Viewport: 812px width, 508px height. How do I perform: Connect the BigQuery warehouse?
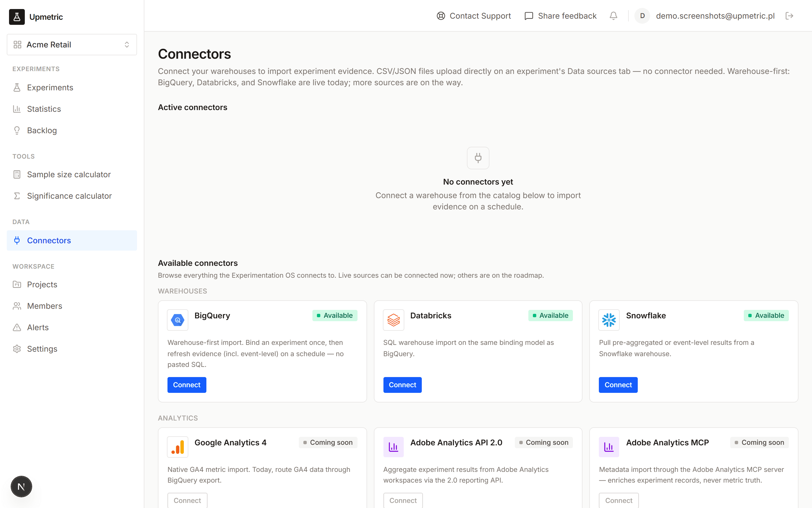(x=187, y=385)
